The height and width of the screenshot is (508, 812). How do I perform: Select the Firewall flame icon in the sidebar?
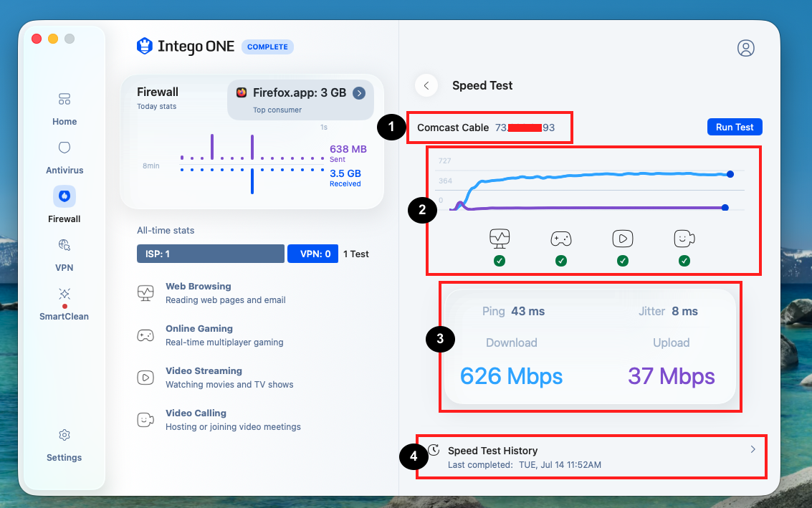point(65,196)
